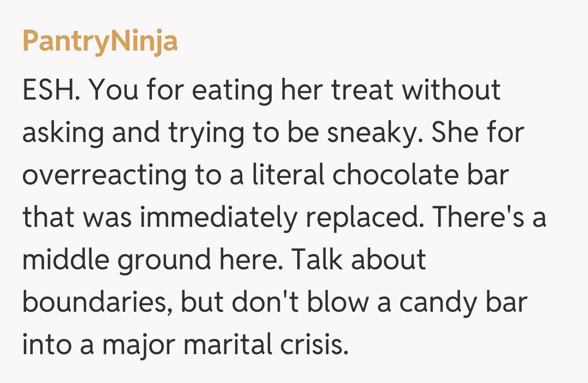Open PantryNinja's user profile
588x383 pixels.
coord(100,41)
